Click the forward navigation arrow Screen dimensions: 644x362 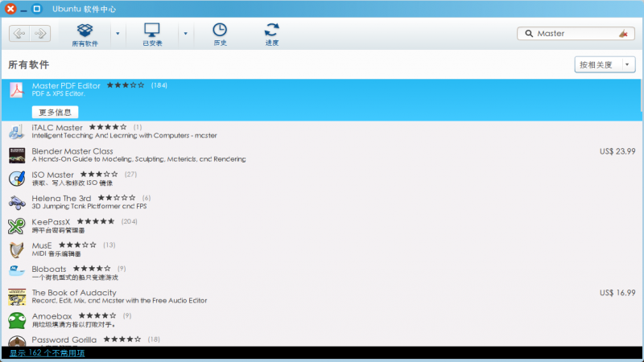click(x=39, y=33)
